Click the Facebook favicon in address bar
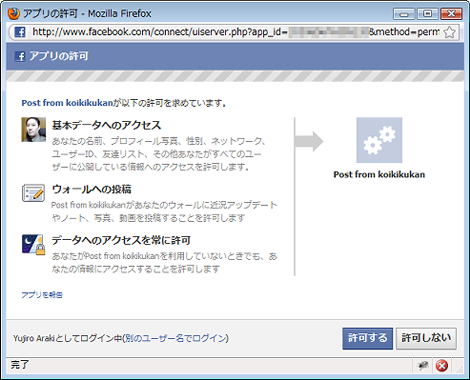Image resolution: width=470 pixels, height=380 pixels. pyautogui.click(x=20, y=32)
